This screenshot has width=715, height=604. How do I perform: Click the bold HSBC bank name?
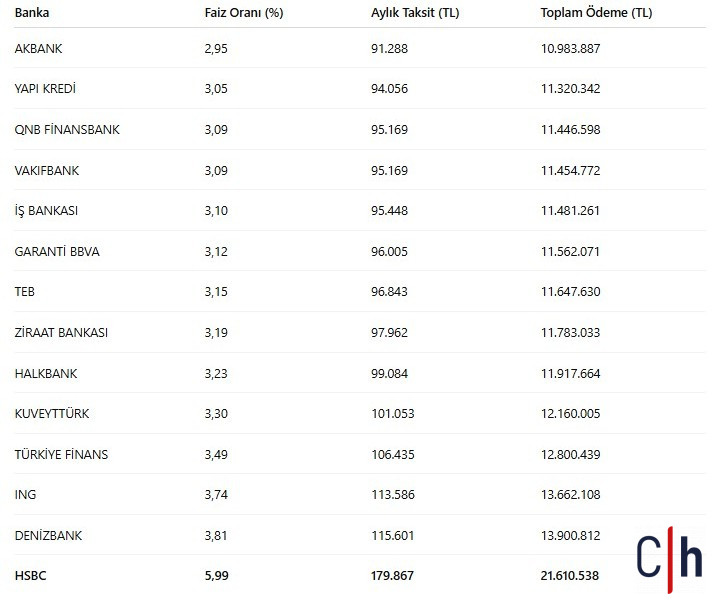coord(31,576)
